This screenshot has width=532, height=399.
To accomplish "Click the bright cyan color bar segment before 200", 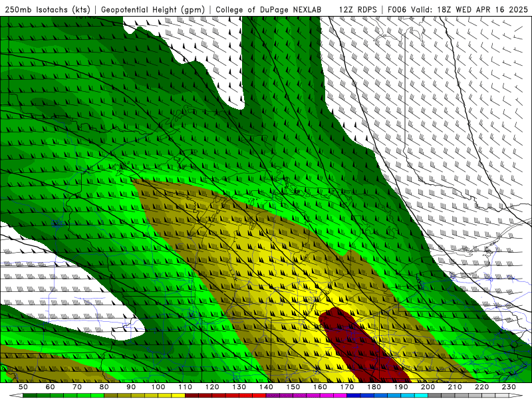I will coord(421,396).
